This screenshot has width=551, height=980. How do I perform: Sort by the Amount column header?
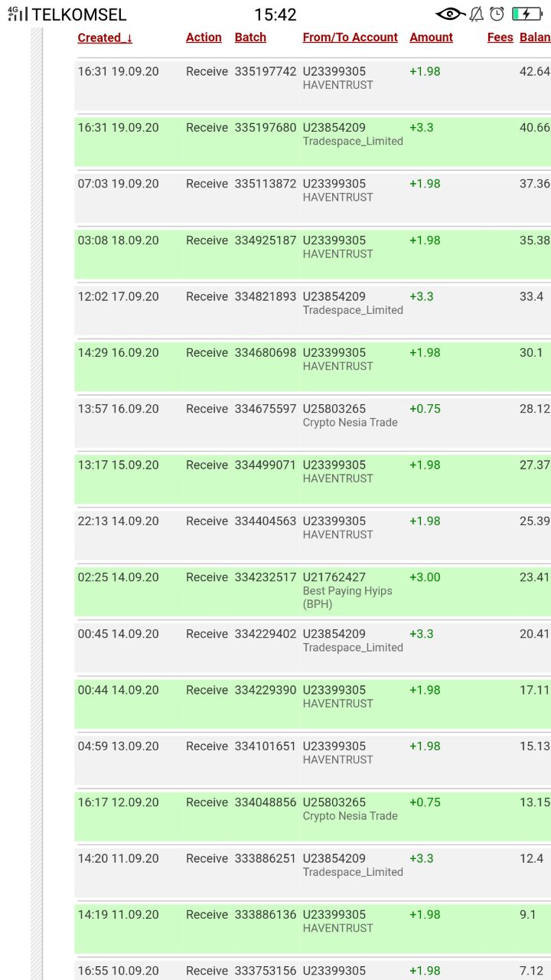tap(431, 38)
